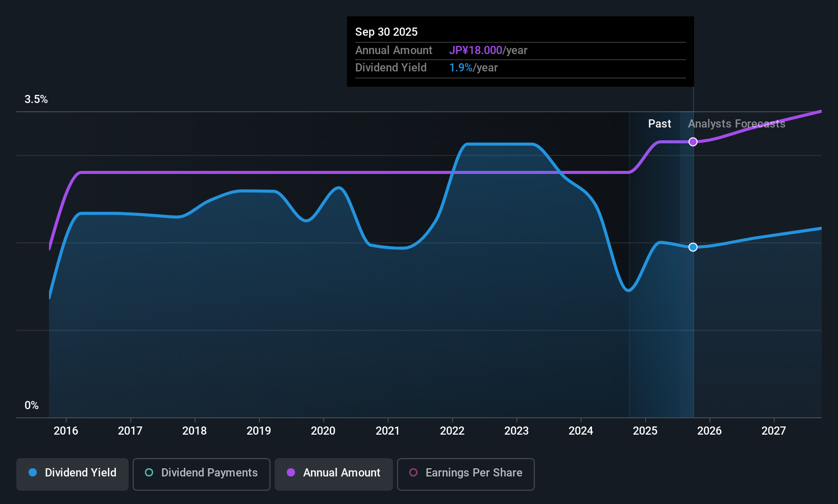The image size is (838, 504).
Task: Click the 2016 x-axis label
Action: pos(66,431)
